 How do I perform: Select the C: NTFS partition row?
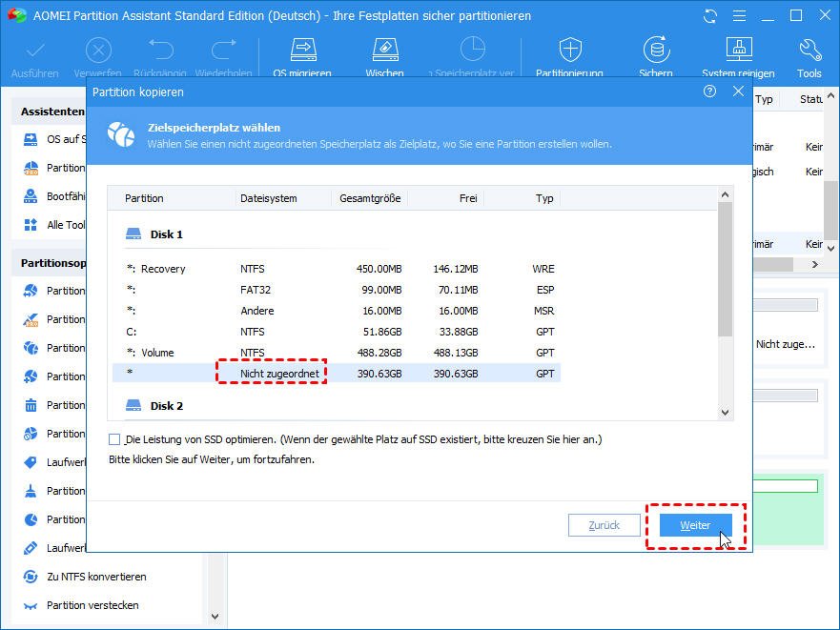pyautogui.click(x=337, y=332)
